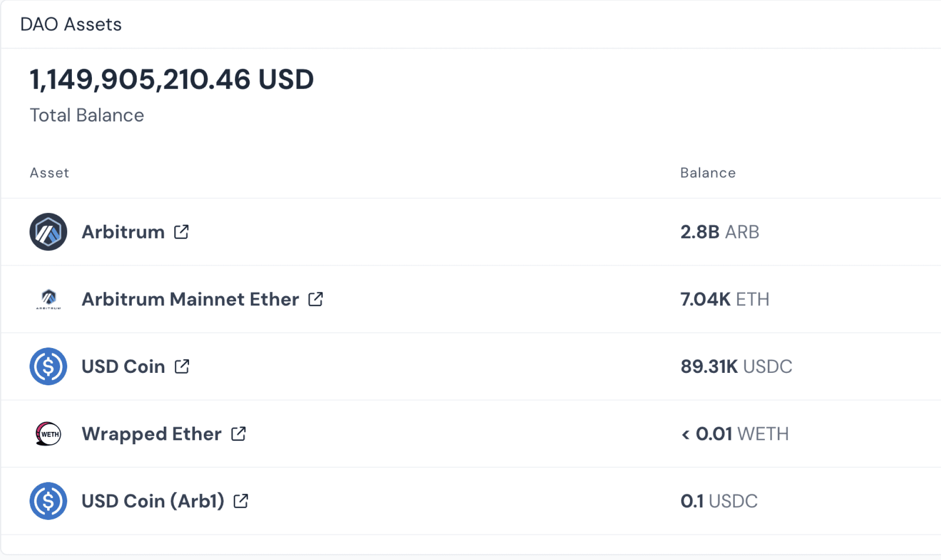Click the Asset column header

tap(50, 173)
